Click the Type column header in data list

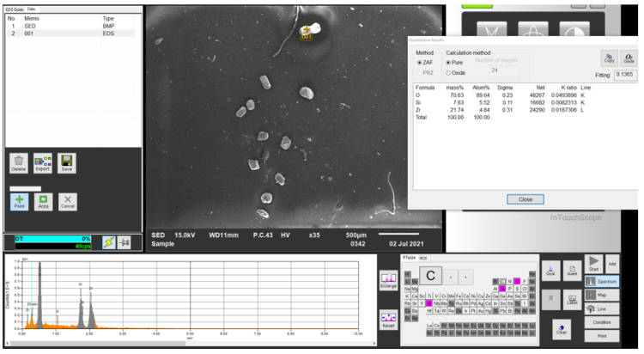[x=108, y=19]
